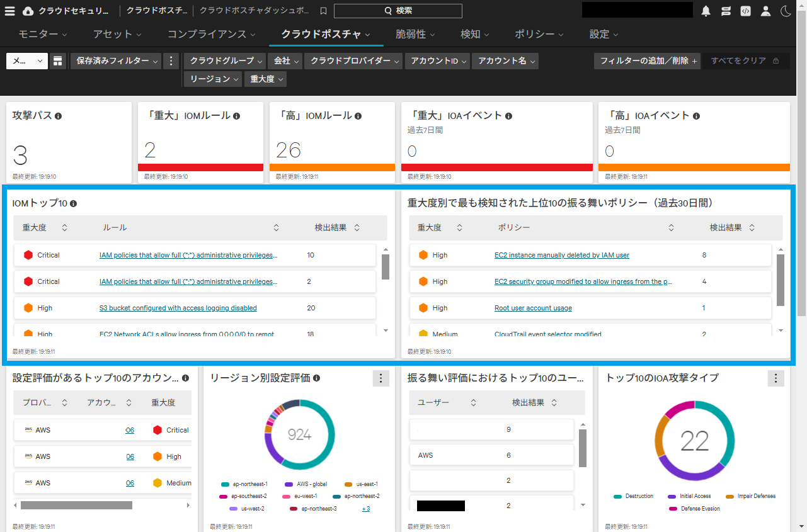Expand the コンプライアンス menu
The height and width of the screenshot is (532, 807).
(212, 34)
